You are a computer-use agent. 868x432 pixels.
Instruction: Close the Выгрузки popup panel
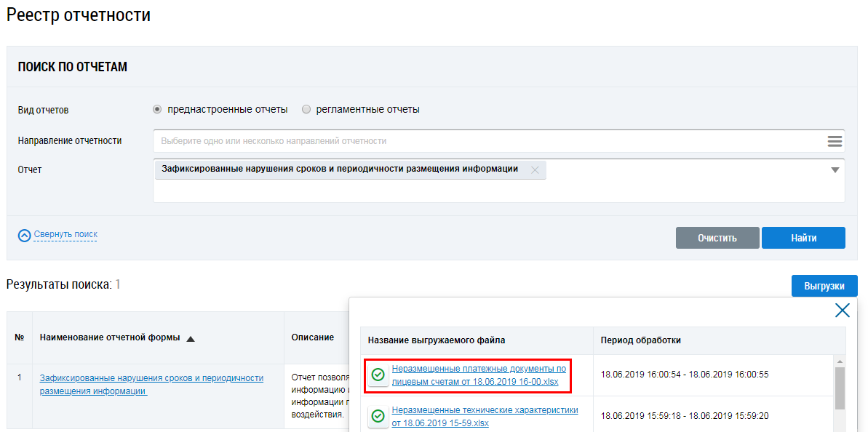tap(842, 311)
